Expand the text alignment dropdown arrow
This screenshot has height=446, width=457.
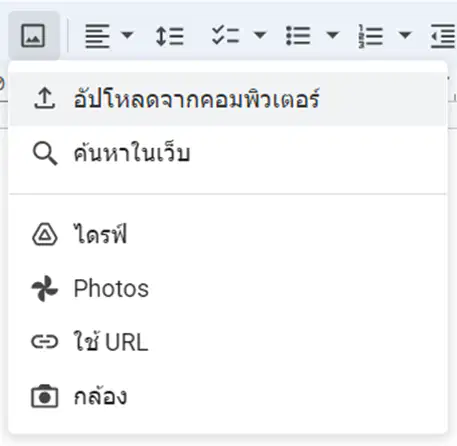127,35
